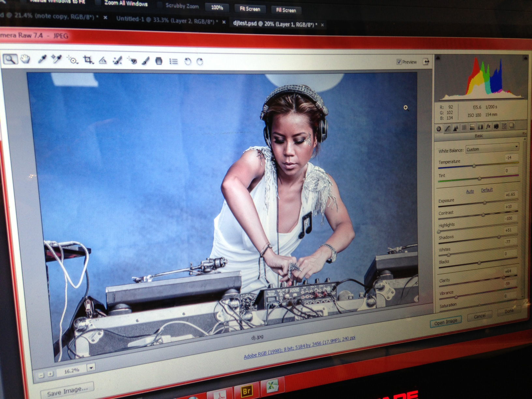Image resolution: width=532 pixels, height=399 pixels.
Task: Select the Hand tool
Action: (x=25, y=59)
